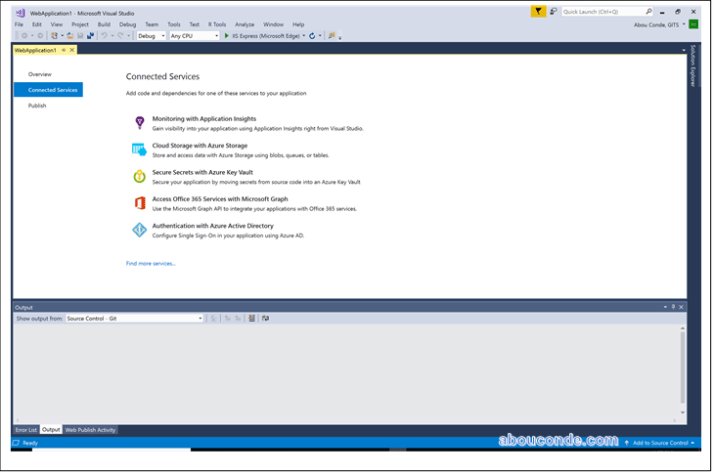Click the Quick Launch search field
The height and width of the screenshot is (472, 714).
pyautogui.click(x=602, y=11)
